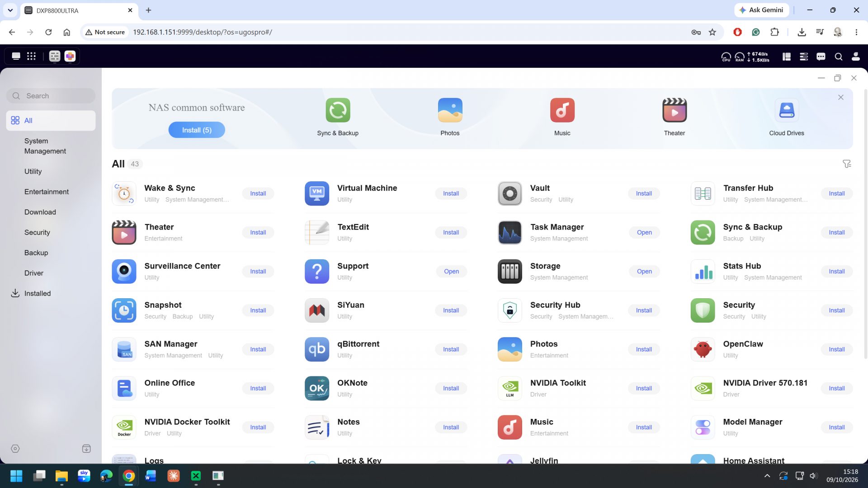Open the download manager icon in sidebar
This screenshot has width=868, height=488.
point(86,449)
